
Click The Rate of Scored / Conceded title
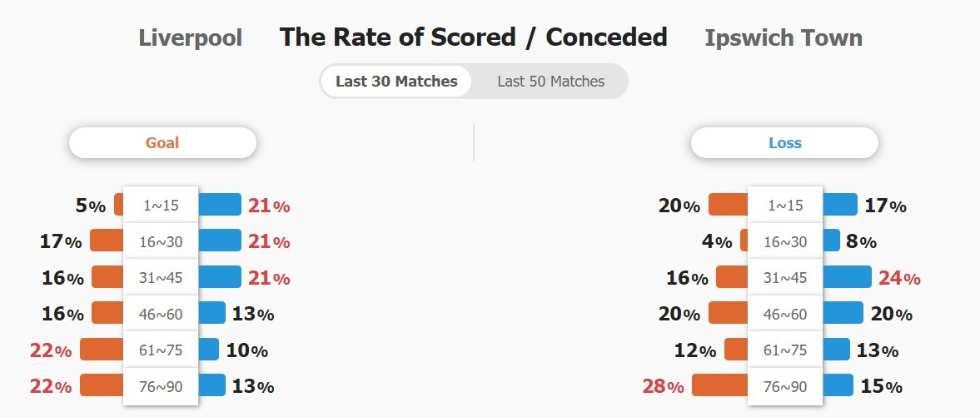(473, 37)
